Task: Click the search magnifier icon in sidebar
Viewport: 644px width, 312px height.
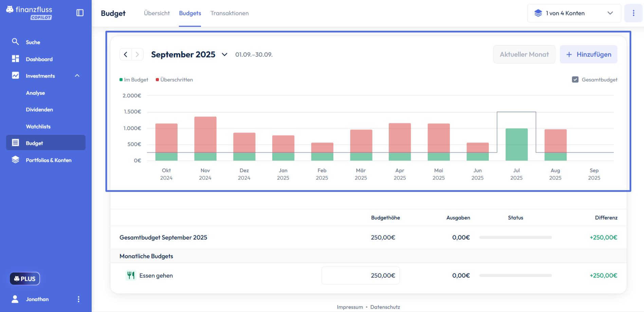Action: pyautogui.click(x=15, y=42)
